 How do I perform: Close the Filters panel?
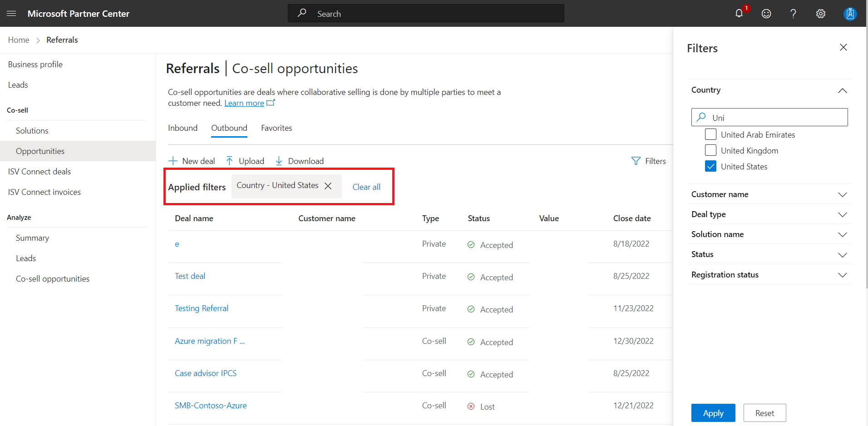tap(843, 47)
